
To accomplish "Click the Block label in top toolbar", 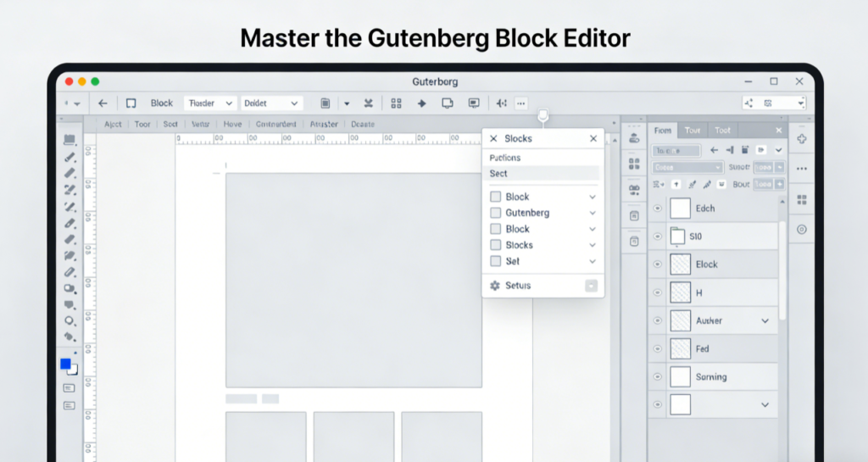I will click(x=162, y=103).
